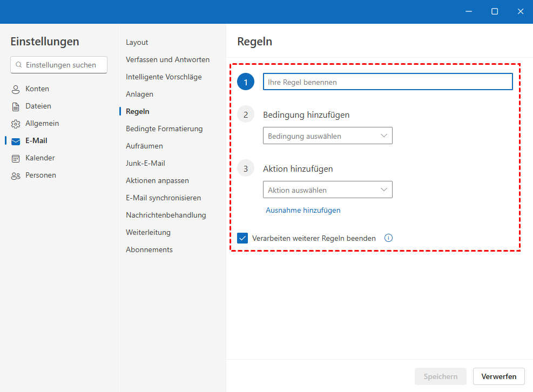Viewport: 533px width, 392px height.
Task: Open the Bedingung auswählen dropdown
Action: pos(327,136)
